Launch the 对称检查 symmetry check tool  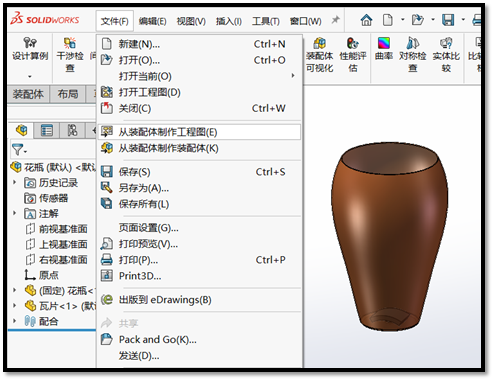[413, 55]
